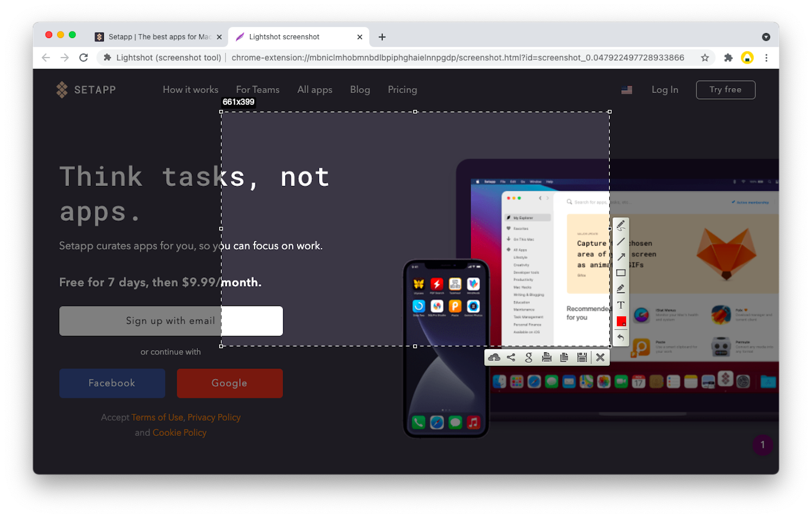Select the Arrow drawing tool
The width and height of the screenshot is (812, 518).
click(621, 257)
